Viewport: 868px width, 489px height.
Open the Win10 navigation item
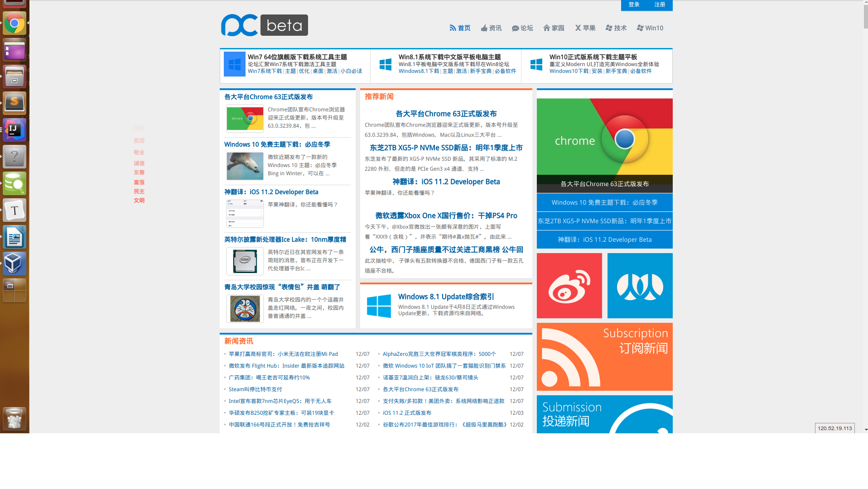click(x=650, y=28)
